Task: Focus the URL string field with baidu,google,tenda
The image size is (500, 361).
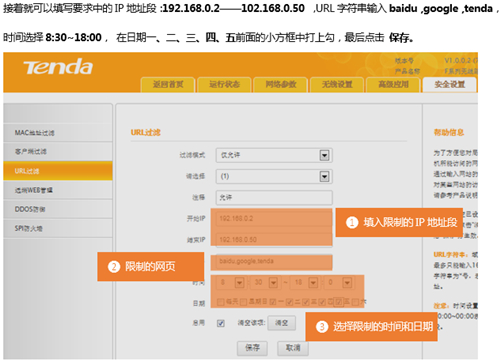Action: (x=274, y=261)
